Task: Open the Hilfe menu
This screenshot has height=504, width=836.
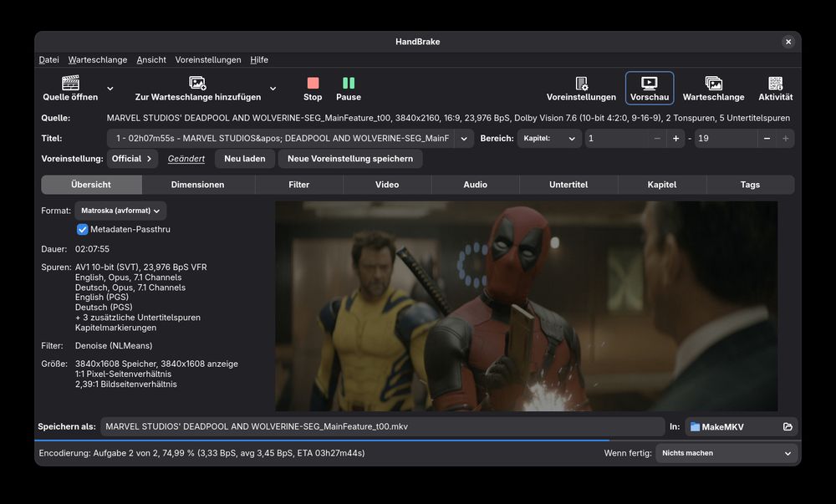Action: tap(259, 59)
